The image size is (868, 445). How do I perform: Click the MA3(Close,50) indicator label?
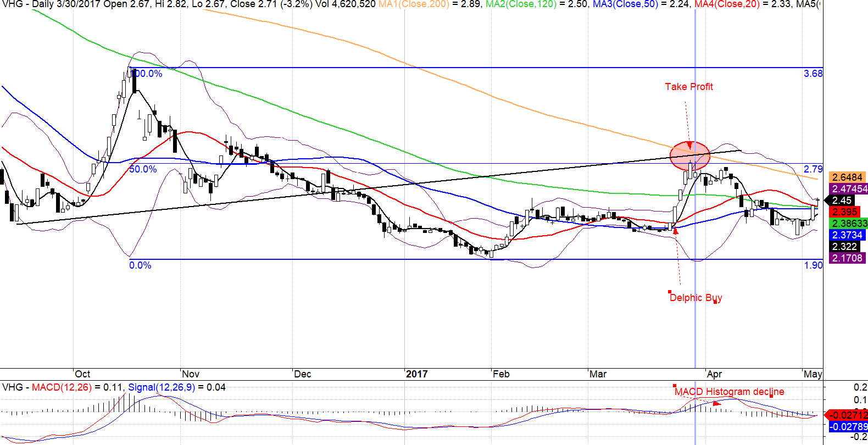click(x=625, y=4)
